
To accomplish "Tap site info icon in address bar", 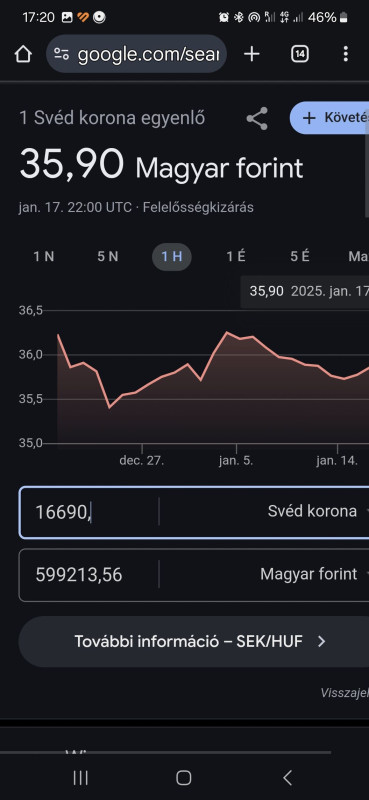I will (x=62, y=54).
